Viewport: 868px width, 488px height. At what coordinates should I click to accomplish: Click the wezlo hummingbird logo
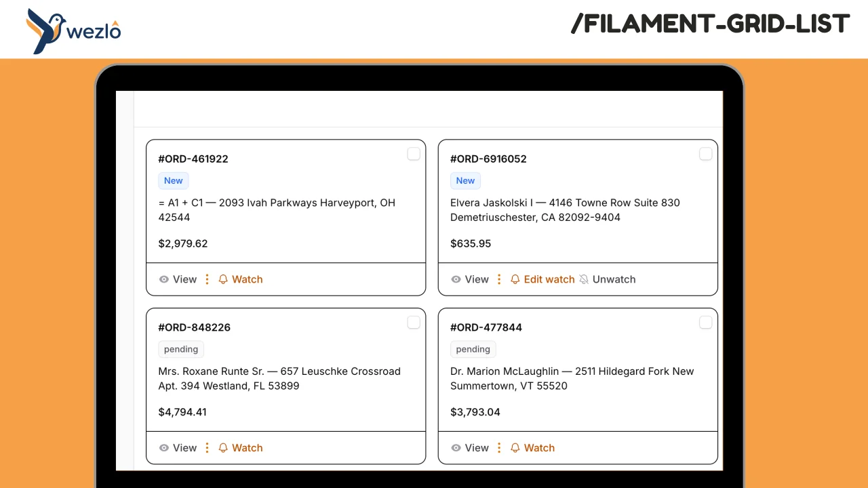click(x=44, y=30)
